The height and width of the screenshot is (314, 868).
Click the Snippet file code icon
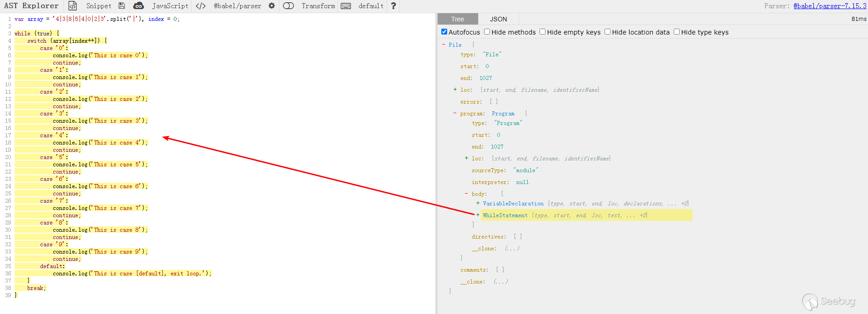(73, 6)
